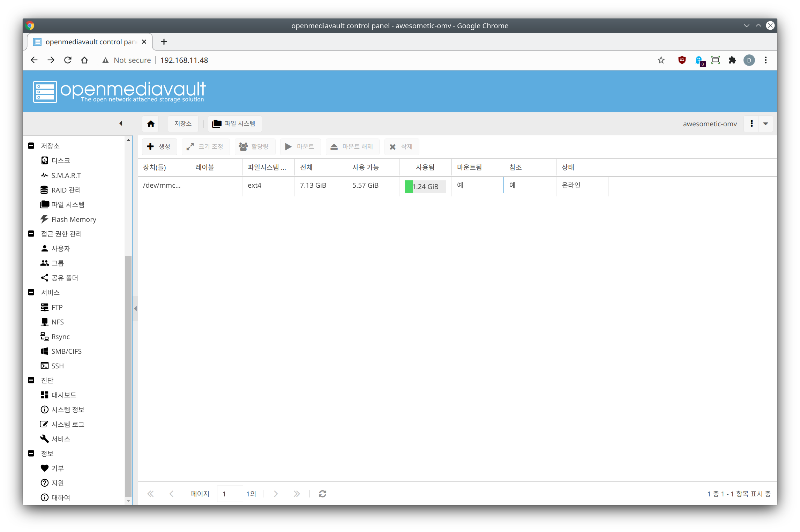Click the 생성 create button

point(159,147)
